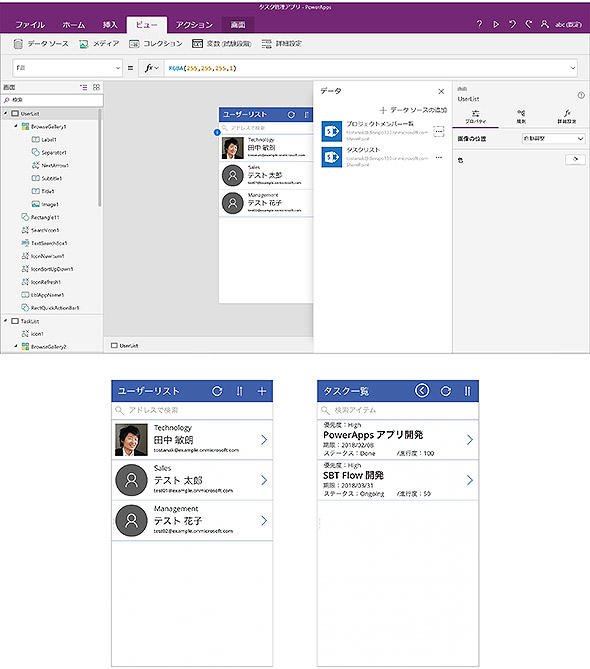Screen dimensions: 590x669
Task: Open the property selector dropdown showing Fill
Action: (x=68, y=68)
